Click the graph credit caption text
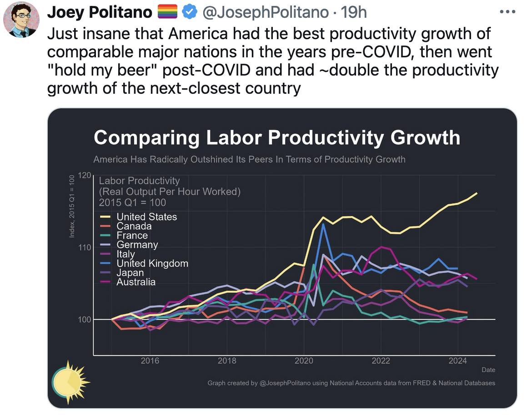This screenshot has width=532, height=415. pyautogui.click(x=351, y=383)
